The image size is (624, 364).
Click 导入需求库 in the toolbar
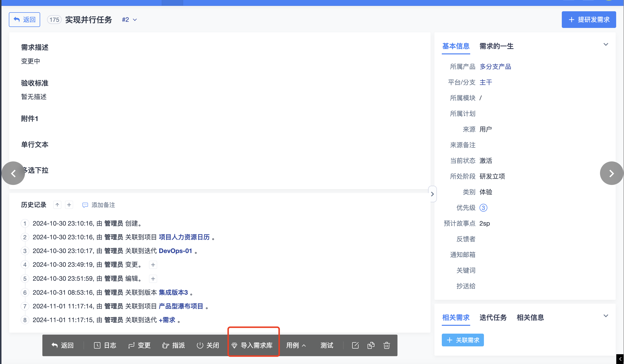click(252, 345)
